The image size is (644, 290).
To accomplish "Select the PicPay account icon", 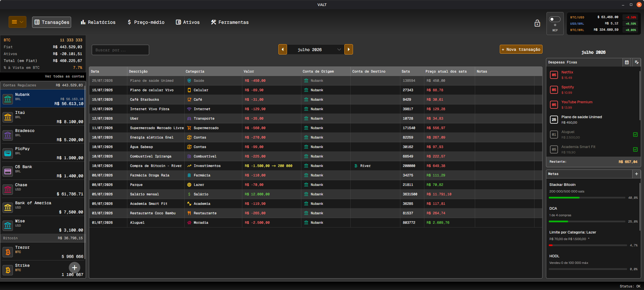I will [x=8, y=153].
